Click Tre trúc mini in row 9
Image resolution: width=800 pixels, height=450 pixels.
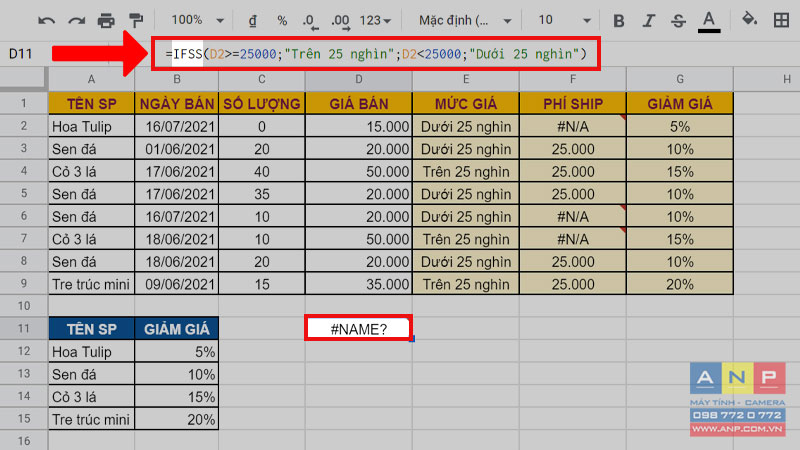(x=91, y=284)
